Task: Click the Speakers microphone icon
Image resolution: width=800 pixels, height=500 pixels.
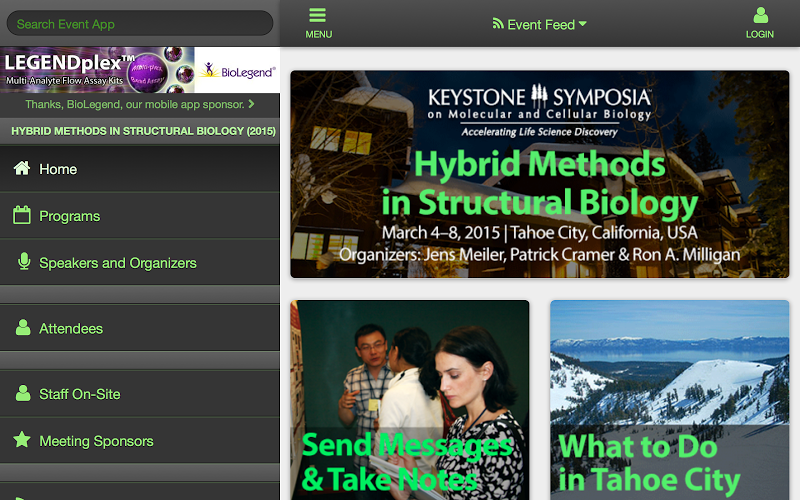Action: click(23, 261)
